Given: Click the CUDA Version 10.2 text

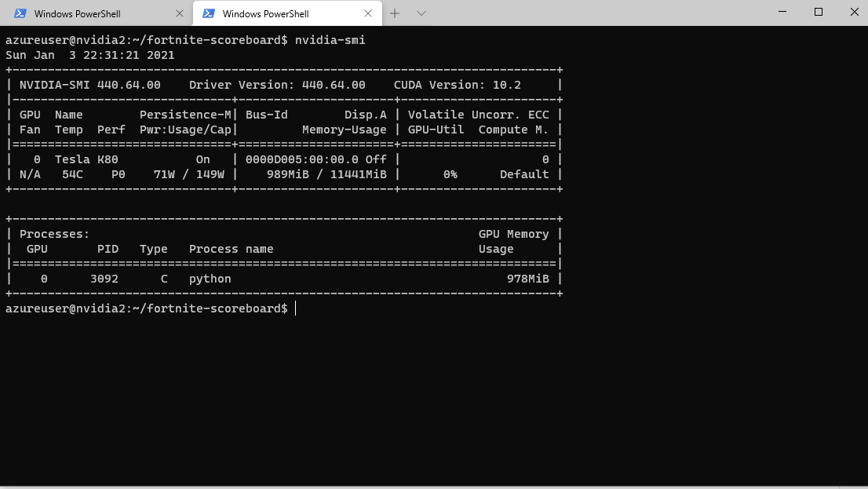Looking at the screenshot, I should 457,85.
